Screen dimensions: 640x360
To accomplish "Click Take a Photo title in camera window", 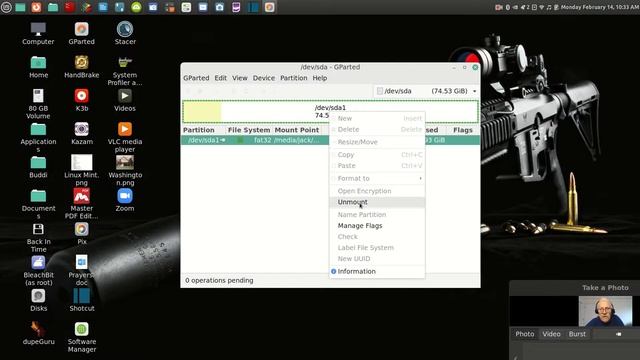I will [605, 288].
